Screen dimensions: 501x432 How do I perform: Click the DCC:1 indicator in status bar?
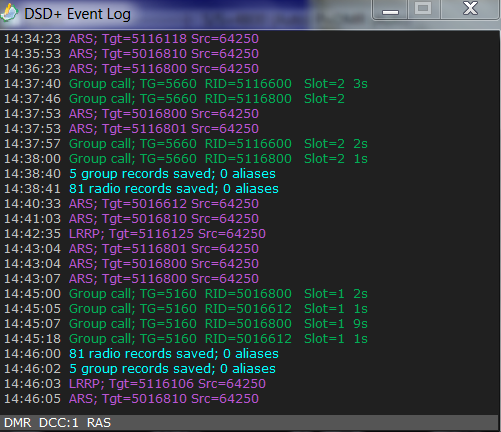pyautogui.click(x=59, y=423)
